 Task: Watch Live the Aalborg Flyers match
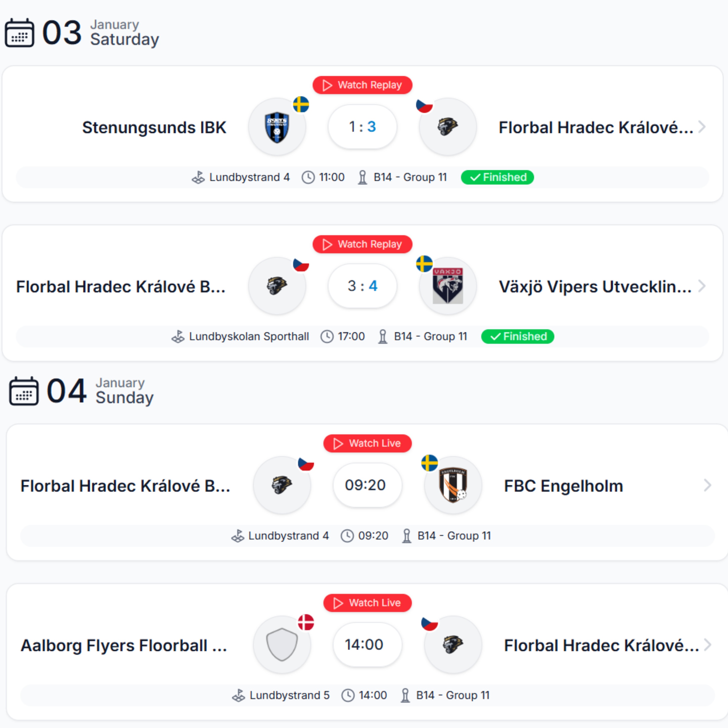tap(367, 603)
